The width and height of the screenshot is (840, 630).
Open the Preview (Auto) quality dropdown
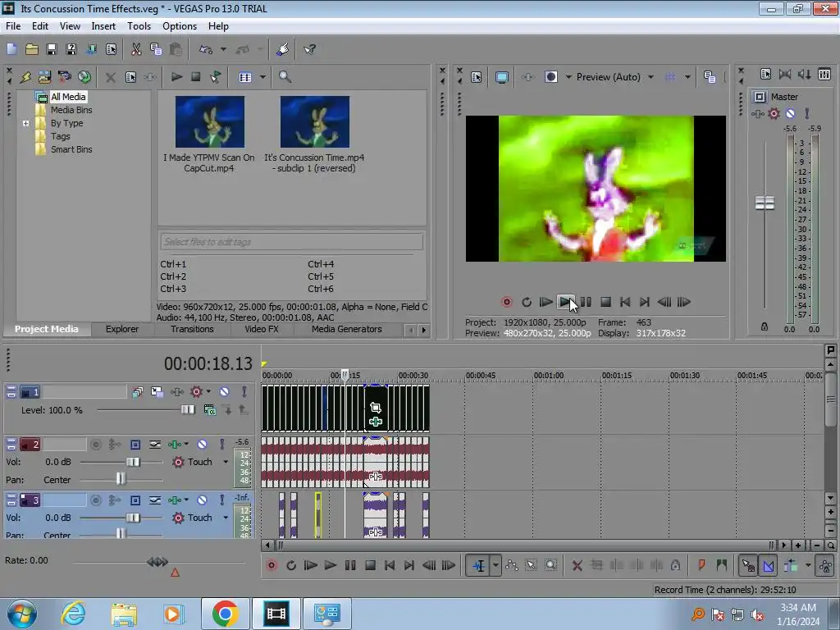click(x=651, y=77)
